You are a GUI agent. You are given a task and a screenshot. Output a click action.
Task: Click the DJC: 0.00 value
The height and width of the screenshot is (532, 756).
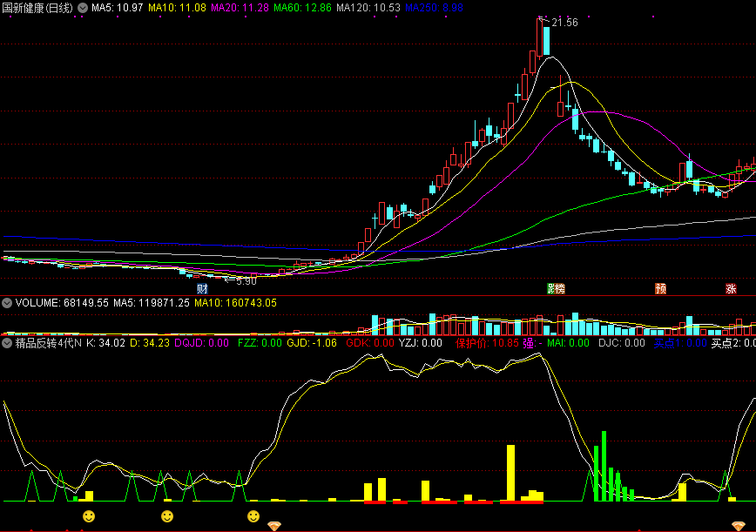(x=622, y=343)
